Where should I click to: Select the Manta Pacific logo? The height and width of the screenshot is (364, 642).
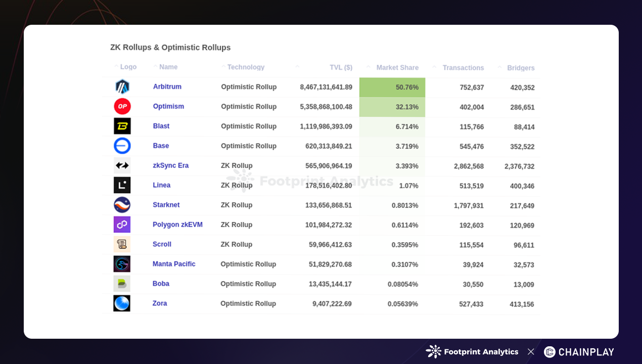coord(122,264)
